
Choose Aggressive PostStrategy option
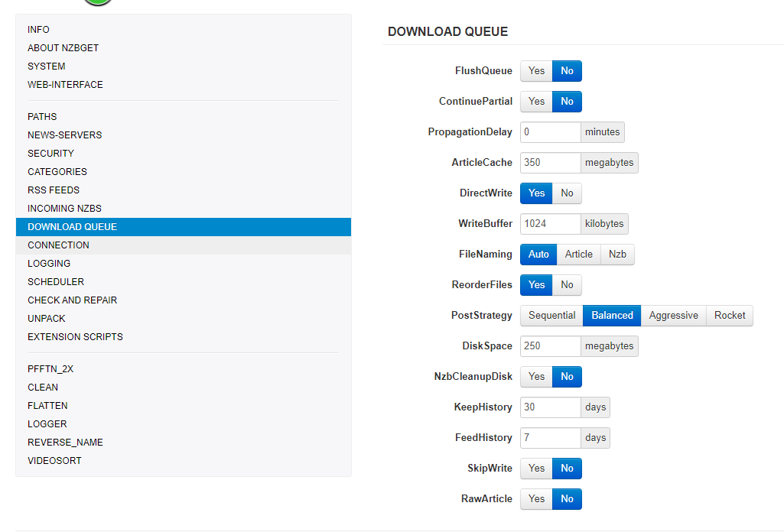[x=673, y=316]
